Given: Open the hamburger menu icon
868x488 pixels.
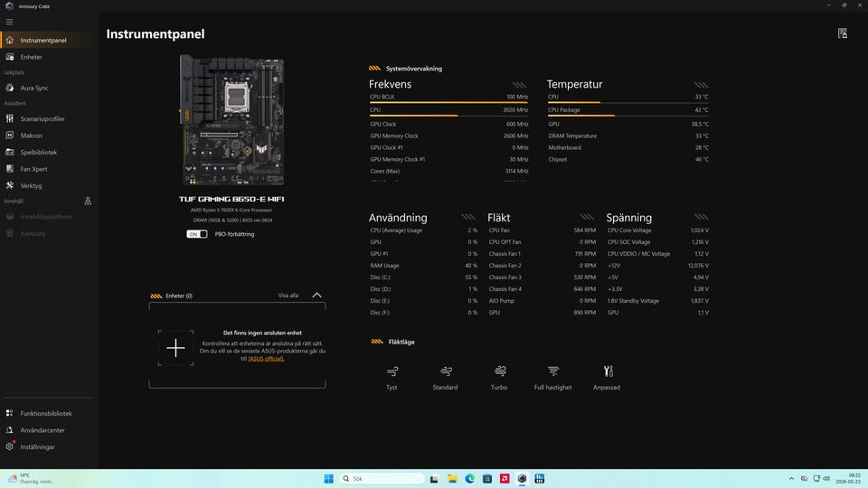Looking at the screenshot, I should point(9,22).
